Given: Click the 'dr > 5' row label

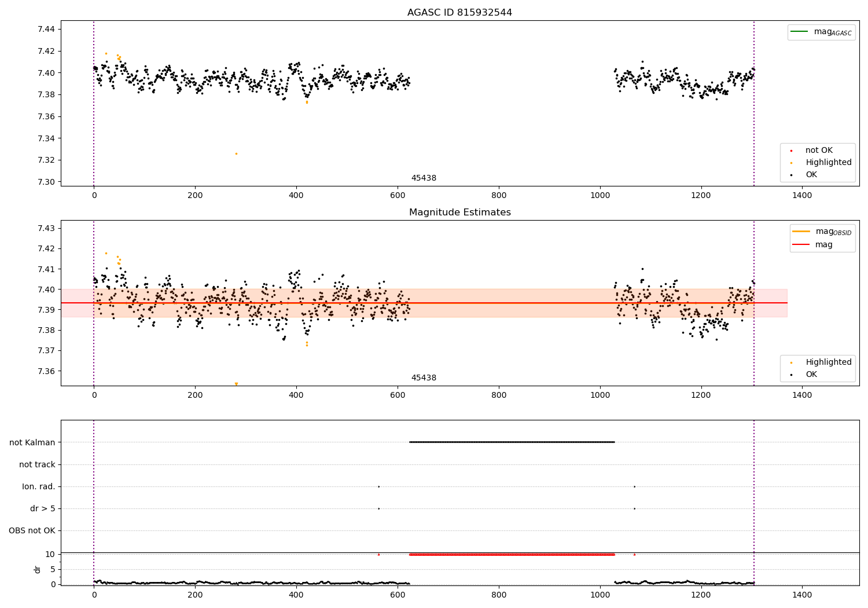Looking at the screenshot, I should (x=43, y=509).
